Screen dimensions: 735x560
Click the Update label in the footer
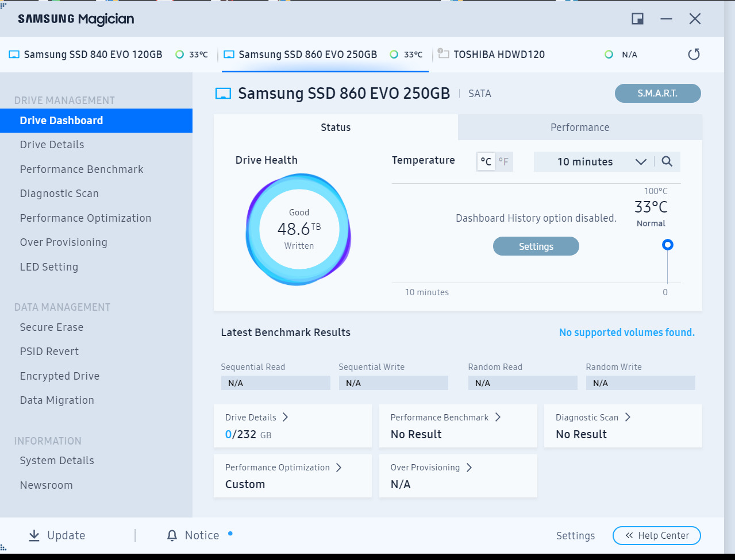coord(66,535)
